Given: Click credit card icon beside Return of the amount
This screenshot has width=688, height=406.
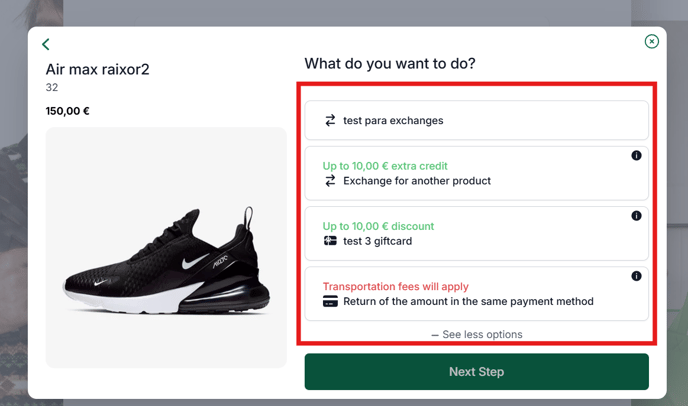Looking at the screenshot, I should 330,301.
